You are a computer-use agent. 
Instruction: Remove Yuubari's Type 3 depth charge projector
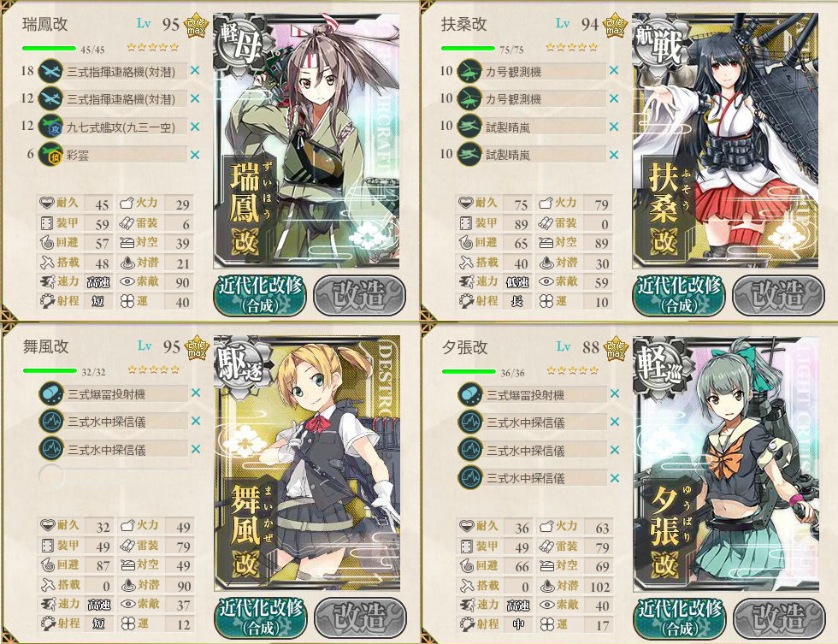point(615,394)
